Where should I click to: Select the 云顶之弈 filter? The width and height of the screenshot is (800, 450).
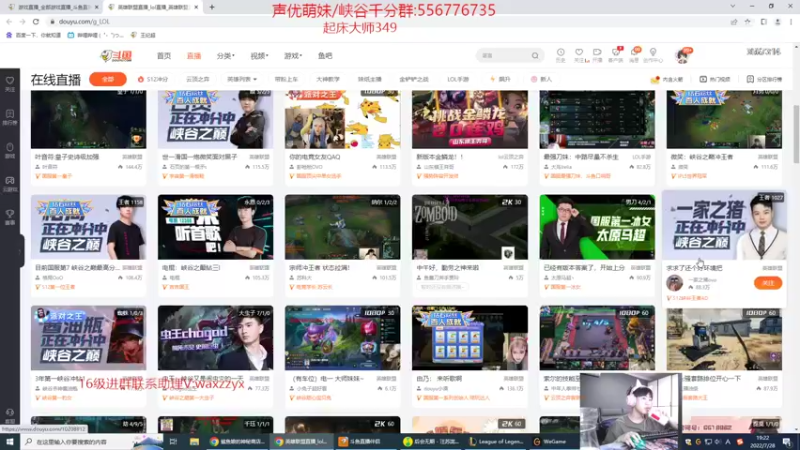tap(198, 79)
